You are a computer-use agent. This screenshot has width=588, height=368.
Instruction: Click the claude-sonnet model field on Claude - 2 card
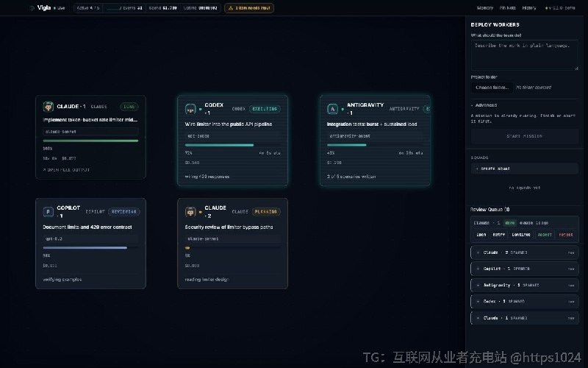tap(232, 238)
